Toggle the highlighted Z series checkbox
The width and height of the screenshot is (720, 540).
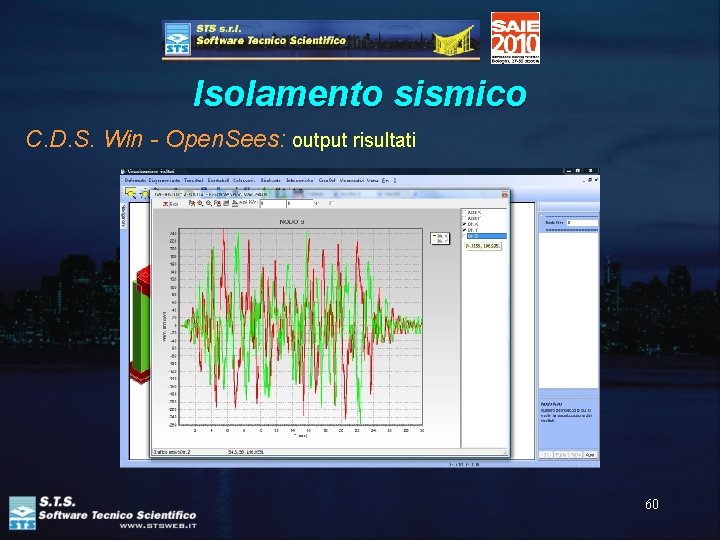(464, 236)
